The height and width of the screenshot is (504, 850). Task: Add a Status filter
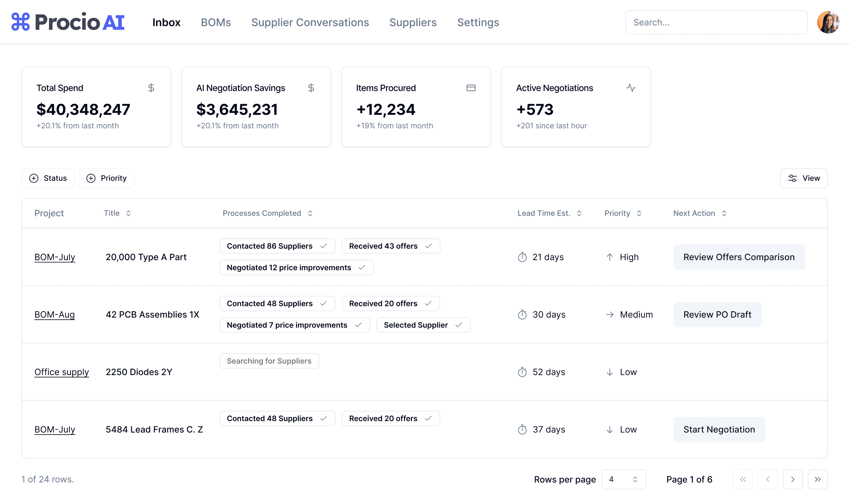48,178
